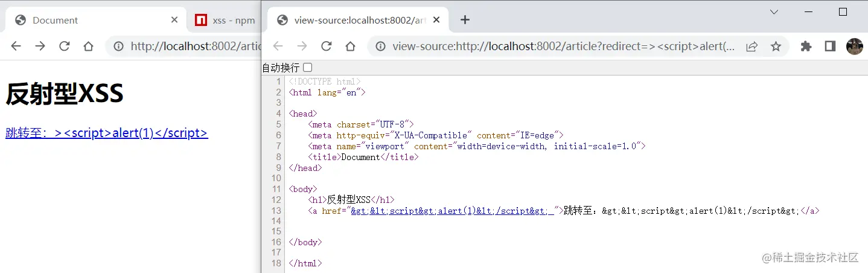Reload the Document window page
The height and width of the screenshot is (273, 868).
[64, 46]
